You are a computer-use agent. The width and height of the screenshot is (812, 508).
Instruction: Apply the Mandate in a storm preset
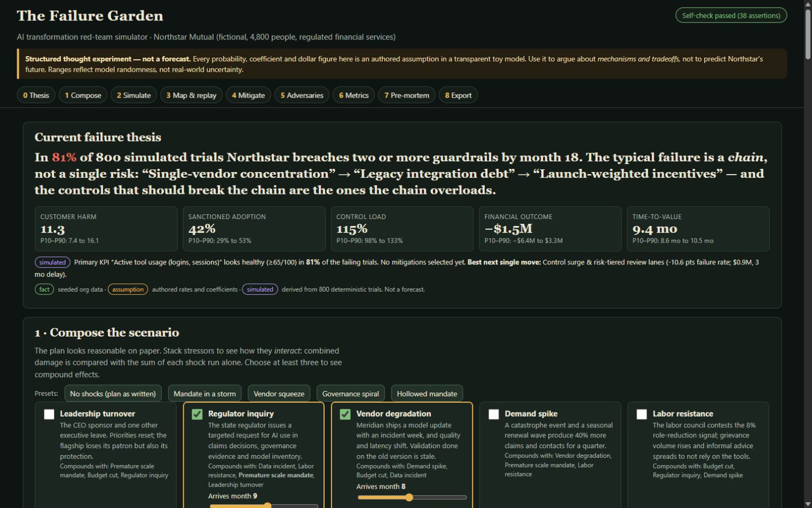coord(205,394)
